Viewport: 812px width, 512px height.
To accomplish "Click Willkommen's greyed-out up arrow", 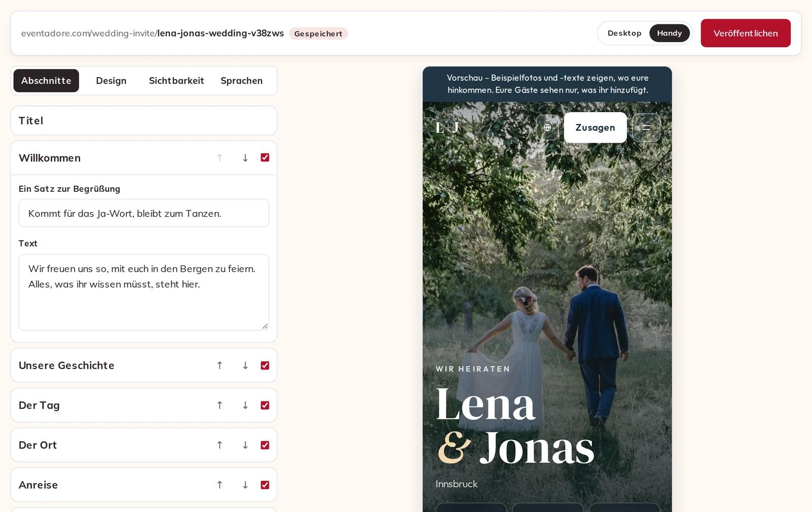I will tap(220, 158).
